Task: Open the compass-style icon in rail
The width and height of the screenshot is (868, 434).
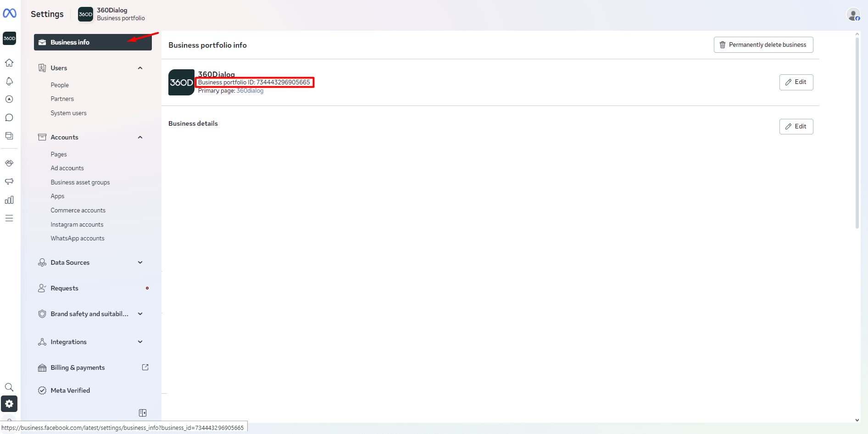Action: coord(9,99)
